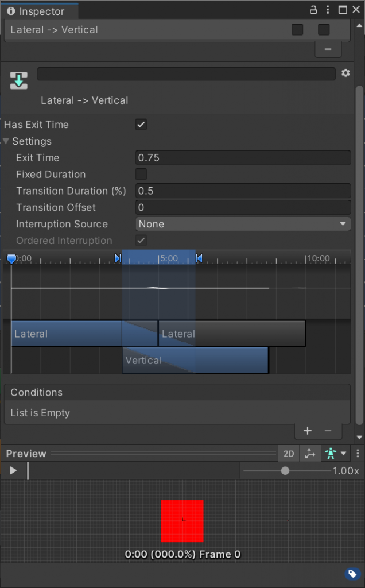Remove the transition using top minus button
Image resolution: width=365 pixels, height=588 pixels.
(x=328, y=49)
